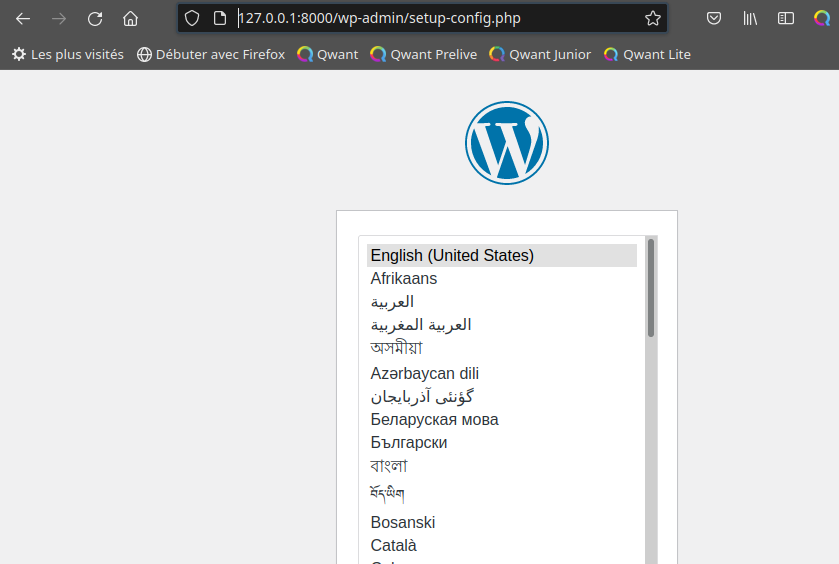This screenshot has width=839, height=564.
Task: Open Les plus visités bookmarks folder
Action: [x=68, y=54]
